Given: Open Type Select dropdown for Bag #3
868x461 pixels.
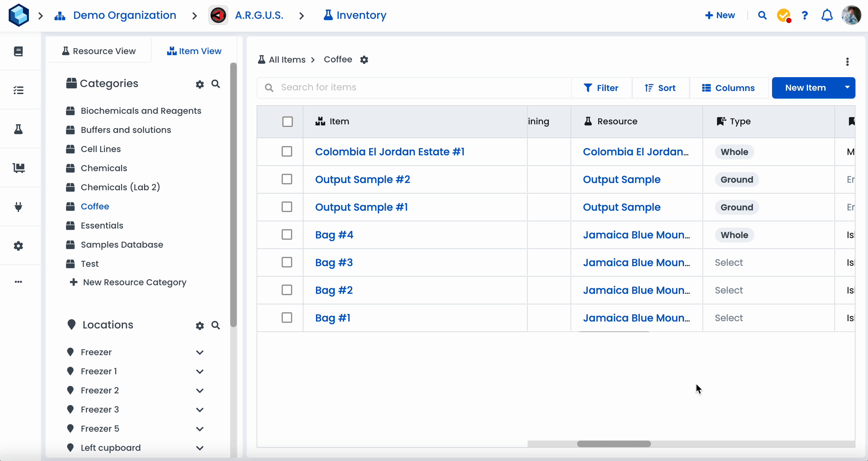Looking at the screenshot, I should click(729, 262).
